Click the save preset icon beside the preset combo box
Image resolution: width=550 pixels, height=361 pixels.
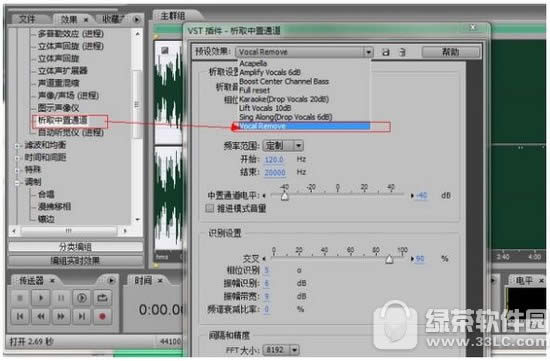385,52
